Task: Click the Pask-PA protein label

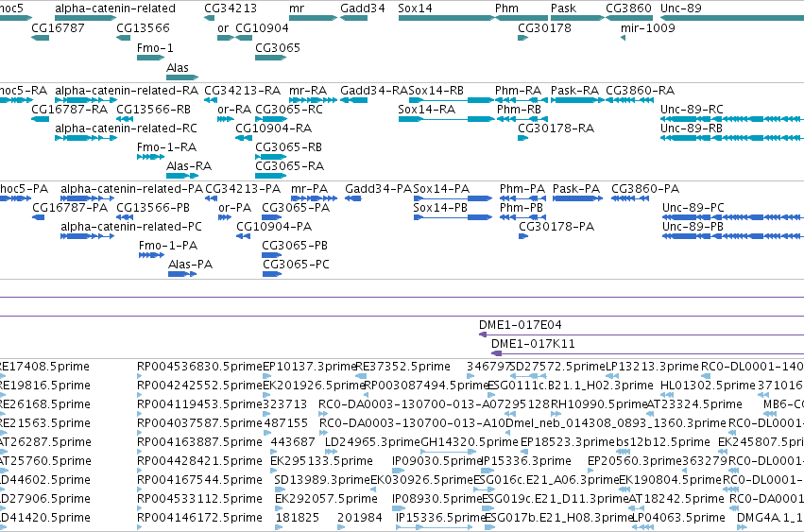Action: point(575,189)
